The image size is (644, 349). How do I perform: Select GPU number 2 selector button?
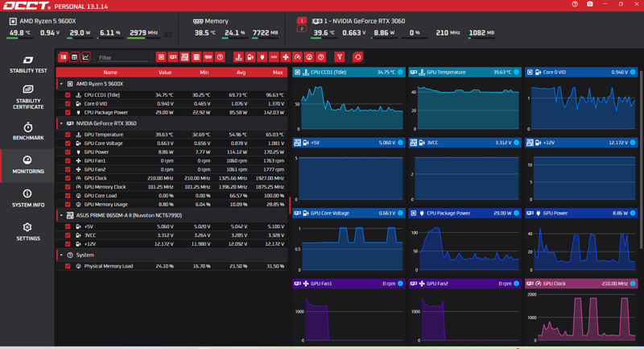(x=301, y=29)
